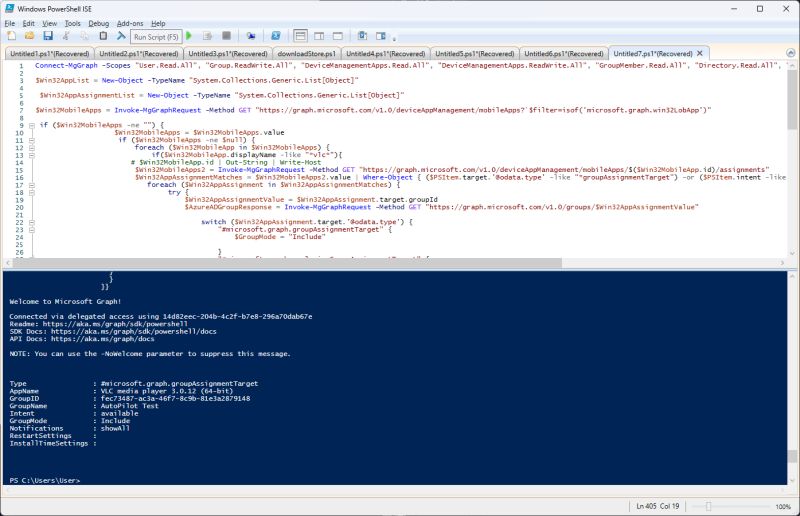
Task: Collapse the try block fold at line 18
Action: tap(32, 192)
